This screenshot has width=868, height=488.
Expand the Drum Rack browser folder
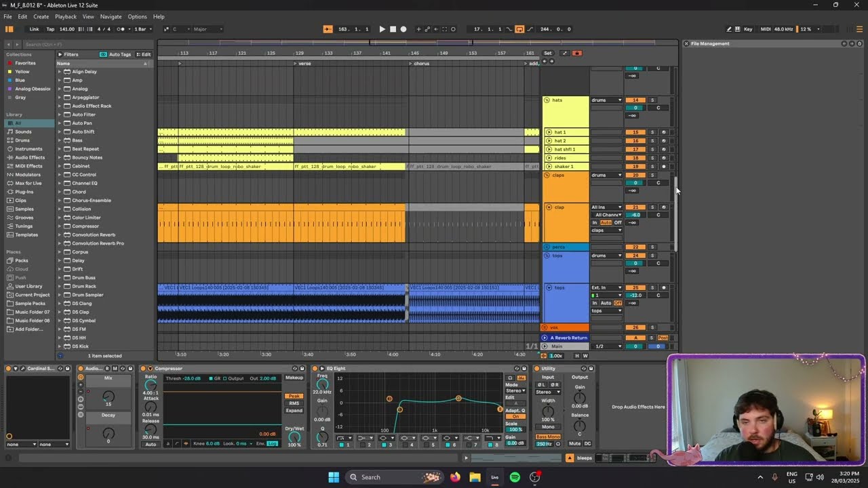point(59,286)
